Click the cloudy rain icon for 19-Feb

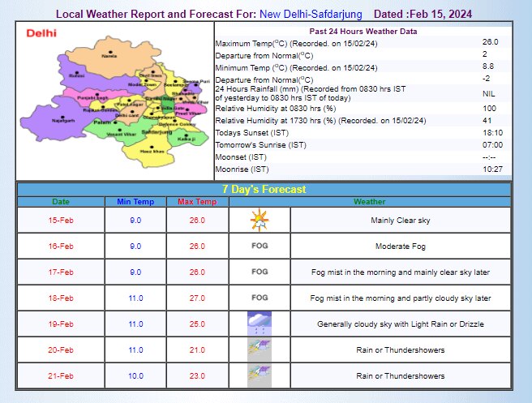[259, 324]
